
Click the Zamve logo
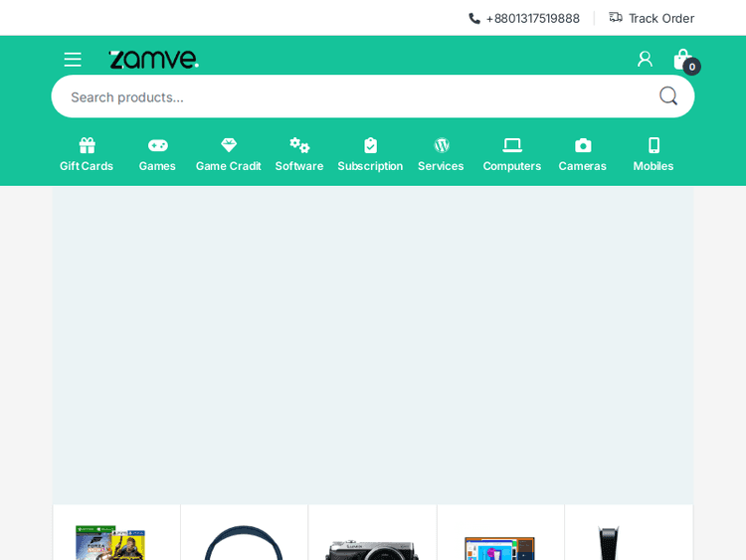pyautogui.click(x=153, y=60)
